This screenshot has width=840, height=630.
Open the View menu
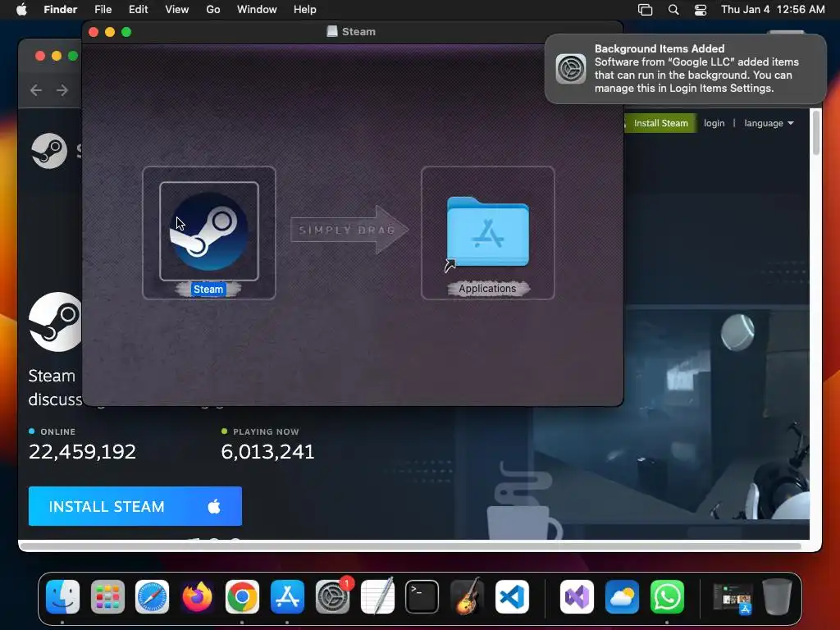(x=177, y=10)
